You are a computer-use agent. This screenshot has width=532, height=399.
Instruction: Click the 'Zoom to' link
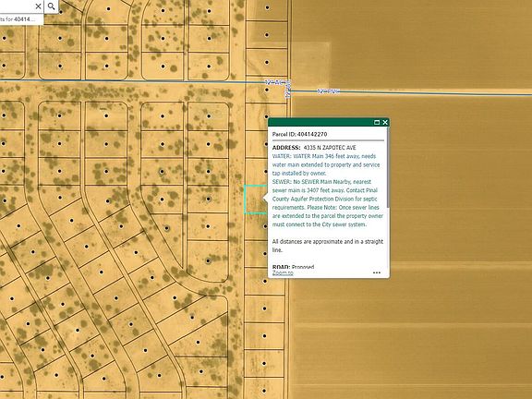[x=283, y=272]
